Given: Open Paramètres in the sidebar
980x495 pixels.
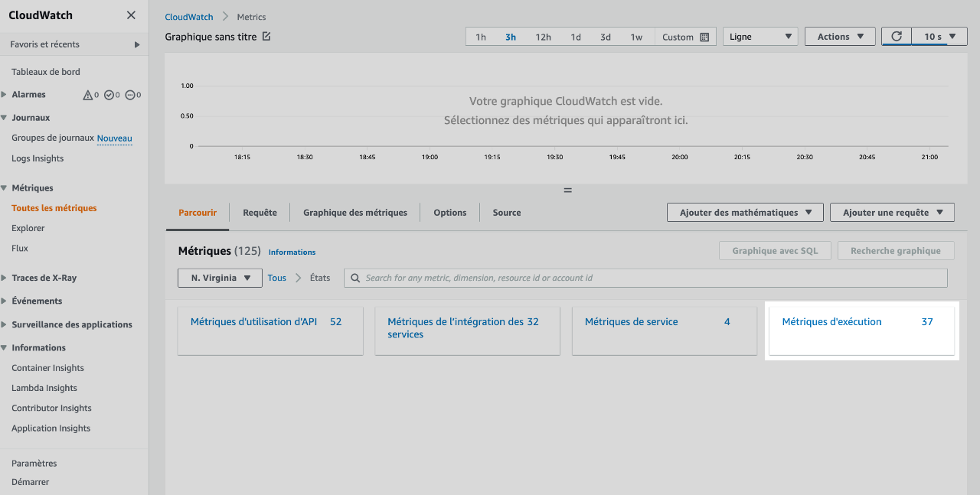Looking at the screenshot, I should pos(34,464).
